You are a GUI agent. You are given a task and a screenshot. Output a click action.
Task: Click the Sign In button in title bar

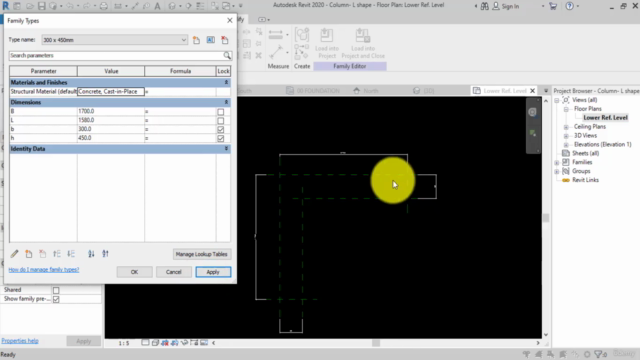[x=506, y=6]
